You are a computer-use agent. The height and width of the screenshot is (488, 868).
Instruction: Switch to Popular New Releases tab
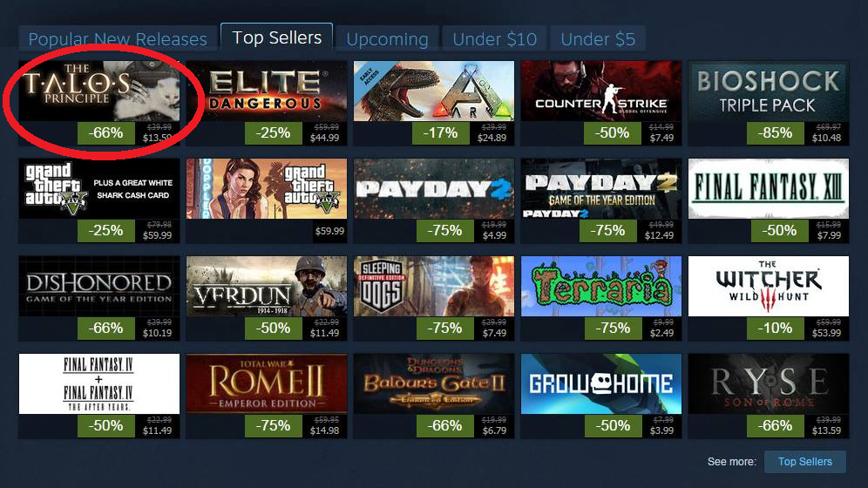[118, 38]
